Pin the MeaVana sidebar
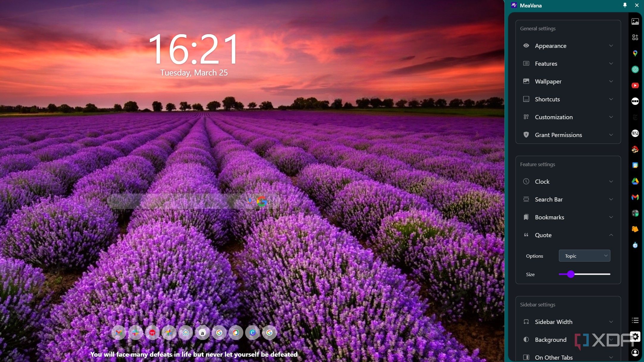Viewport: 644px width, 362px height. coord(625,5)
